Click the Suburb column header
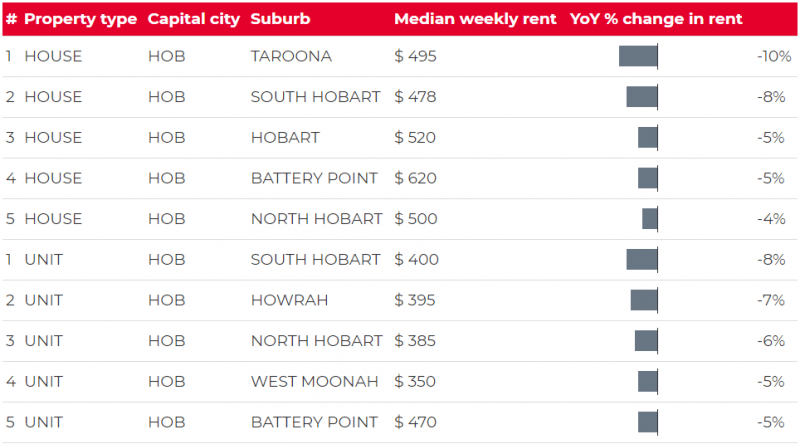 point(280,19)
